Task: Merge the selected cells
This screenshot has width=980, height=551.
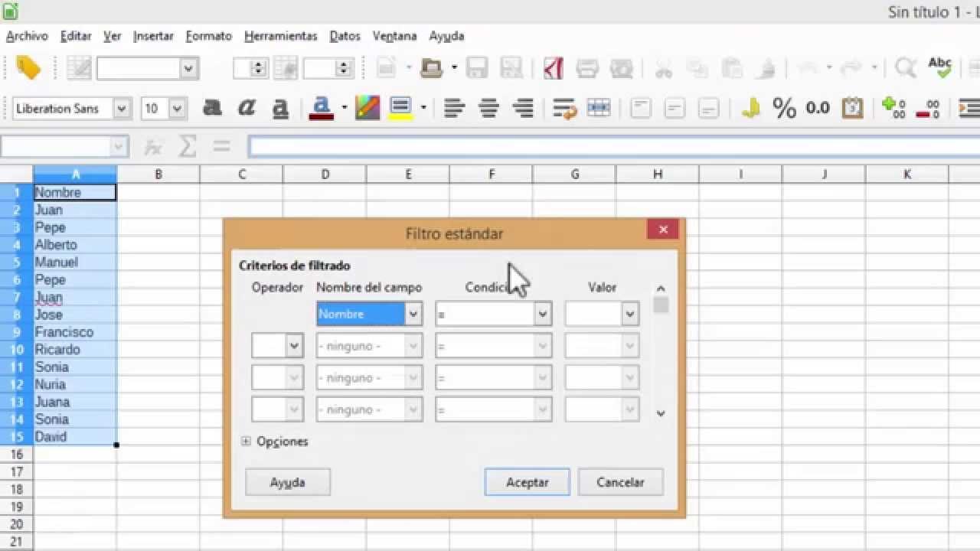Action: (x=599, y=108)
